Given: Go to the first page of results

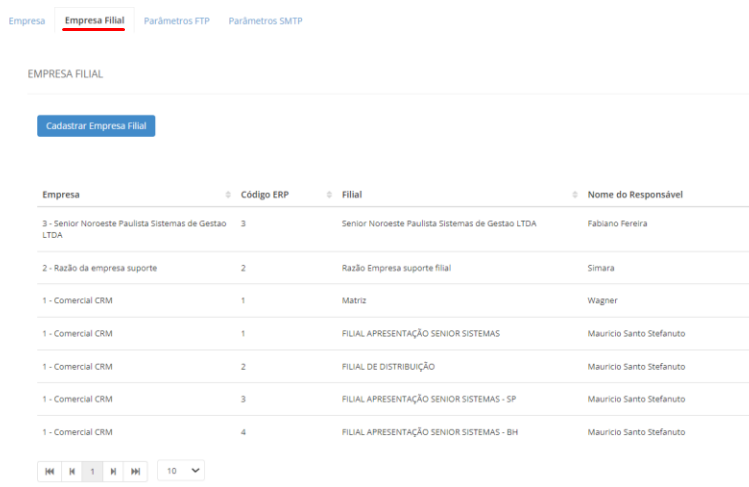Looking at the screenshot, I should pyautogui.click(x=50, y=471).
